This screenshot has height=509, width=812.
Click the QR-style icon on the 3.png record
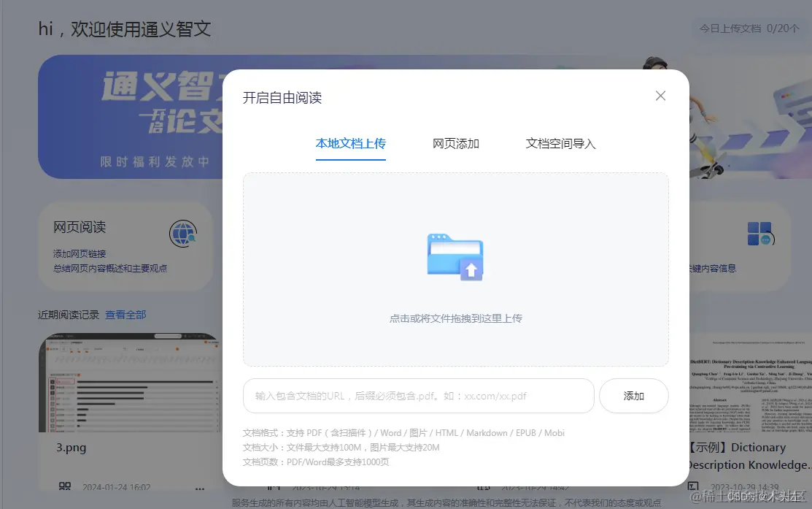[x=65, y=486]
